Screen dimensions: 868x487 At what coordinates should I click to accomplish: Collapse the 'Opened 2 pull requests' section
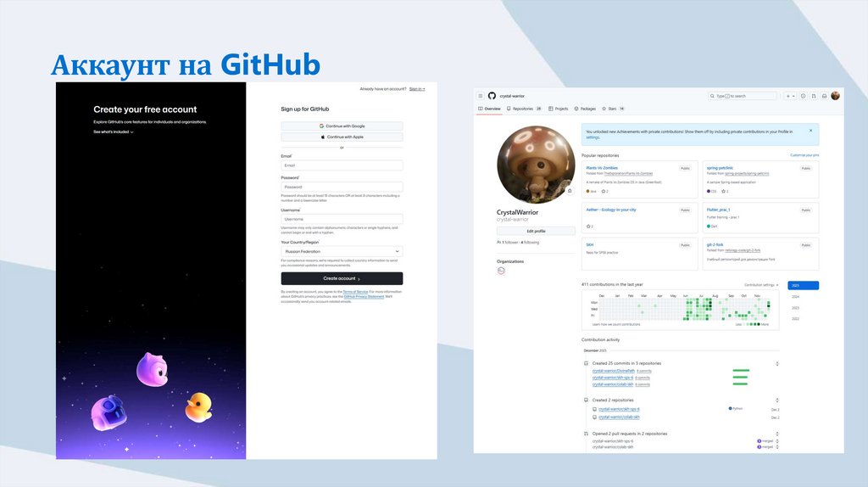pos(777,434)
